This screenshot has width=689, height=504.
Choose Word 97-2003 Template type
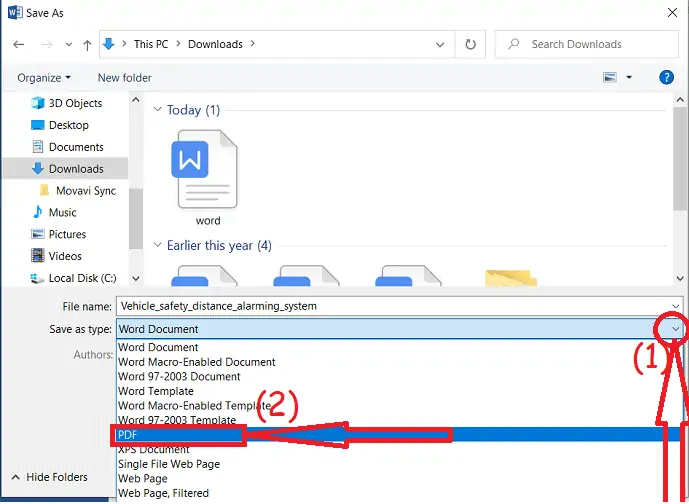click(400, 420)
